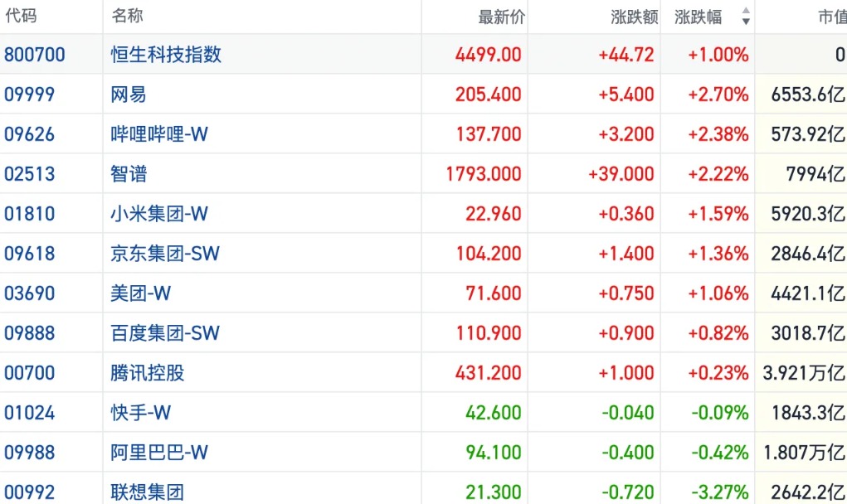The width and height of the screenshot is (847, 504).
Task: Select market cap 3.921万亿
Action: point(804,373)
